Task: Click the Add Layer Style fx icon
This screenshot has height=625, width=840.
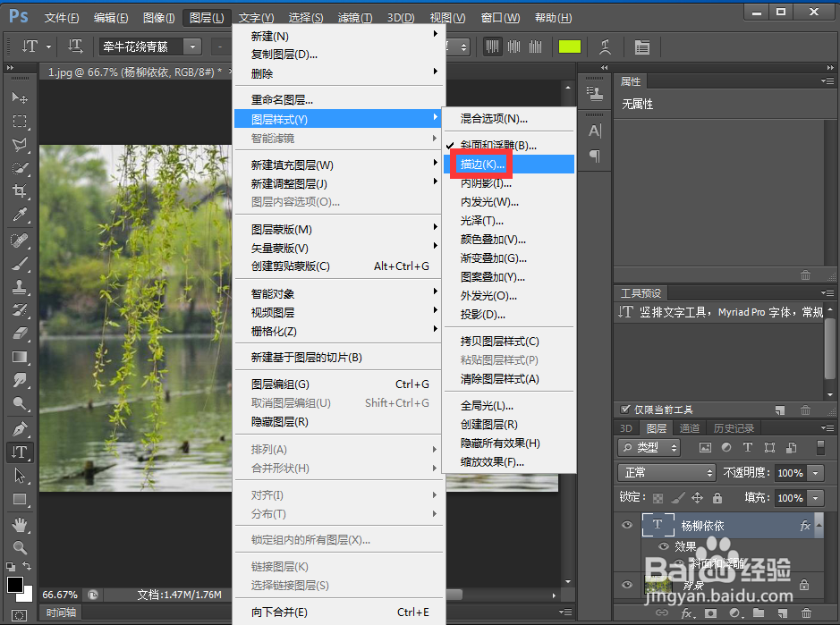Action: (x=684, y=612)
